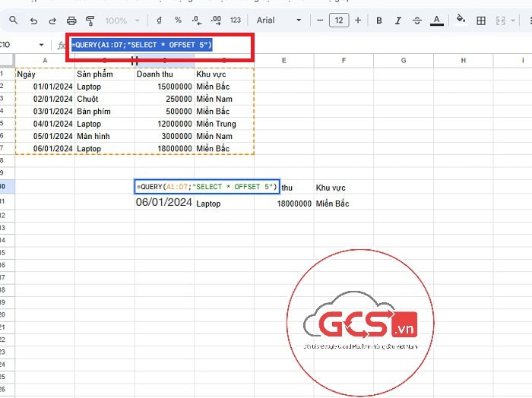
Task: Print the spreadsheet
Action: 71,21
